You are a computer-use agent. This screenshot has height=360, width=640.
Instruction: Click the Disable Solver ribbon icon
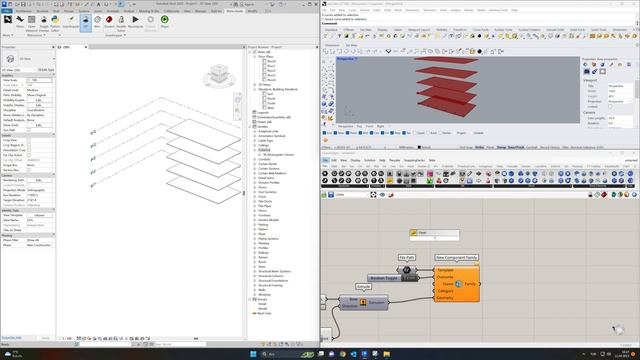(x=121, y=23)
